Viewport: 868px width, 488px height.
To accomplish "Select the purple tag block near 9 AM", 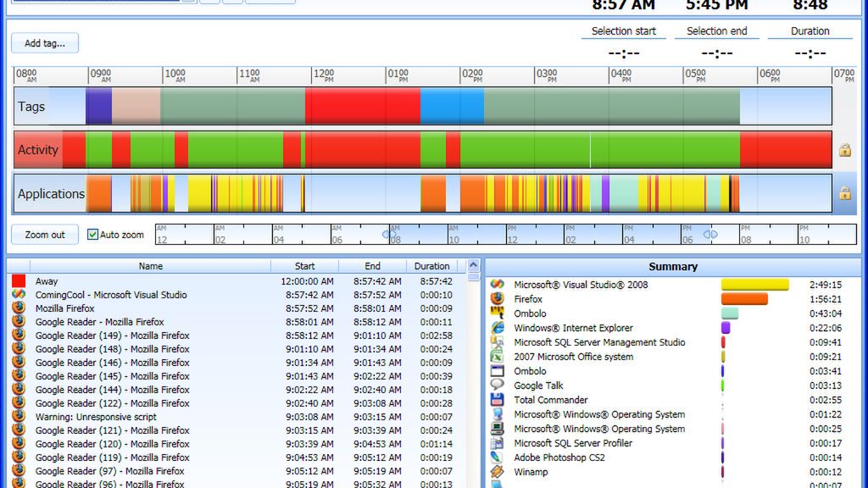I will [98, 106].
